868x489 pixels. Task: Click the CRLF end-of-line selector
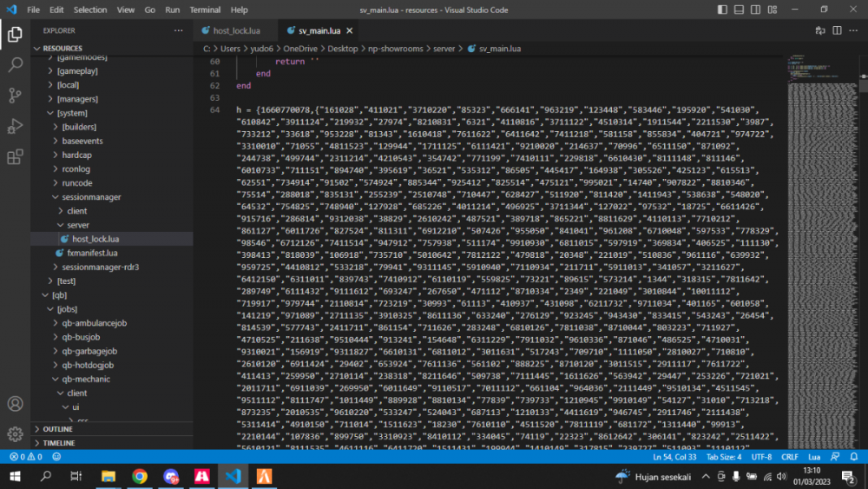789,456
